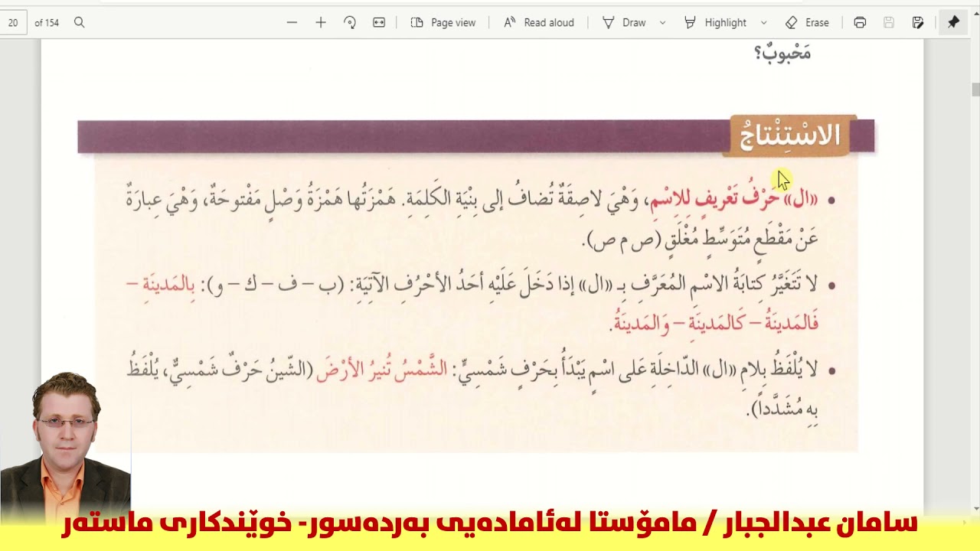Open the search magnifier in PDF toolbar
This screenshot has height=551, width=980.
click(x=79, y=23)
